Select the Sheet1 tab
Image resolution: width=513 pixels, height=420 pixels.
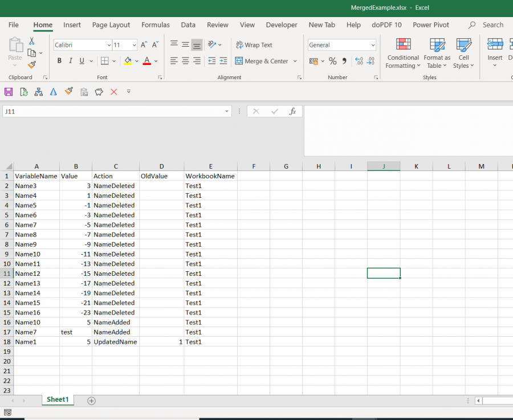pos(58,399)
